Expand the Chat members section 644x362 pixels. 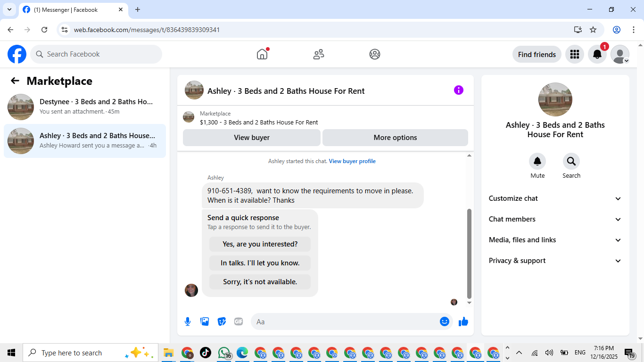(555, 219)
